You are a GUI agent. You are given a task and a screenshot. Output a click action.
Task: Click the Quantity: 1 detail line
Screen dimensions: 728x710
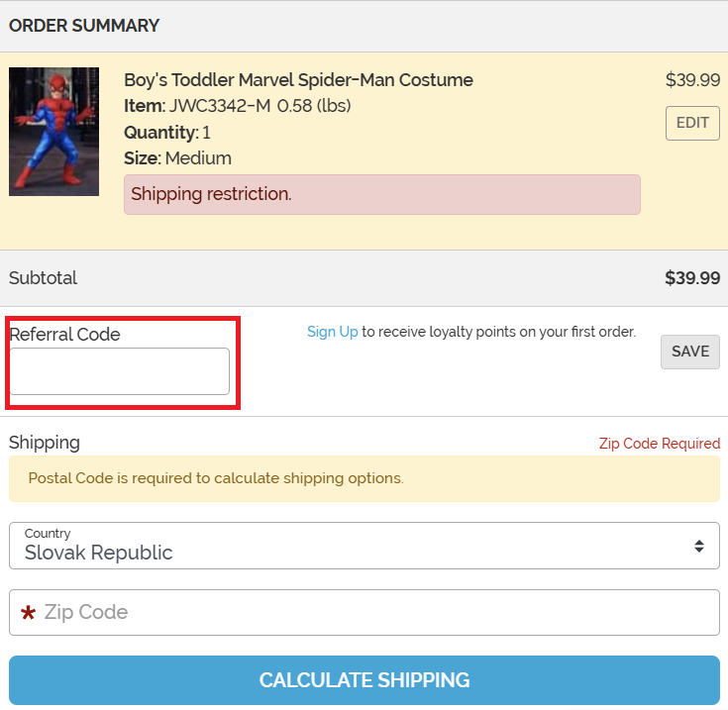click(166, 133)
